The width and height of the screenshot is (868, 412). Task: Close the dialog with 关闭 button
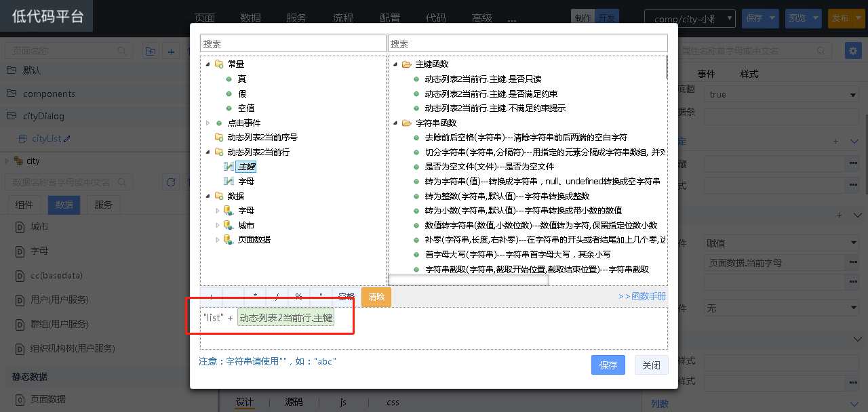[651, 365]
